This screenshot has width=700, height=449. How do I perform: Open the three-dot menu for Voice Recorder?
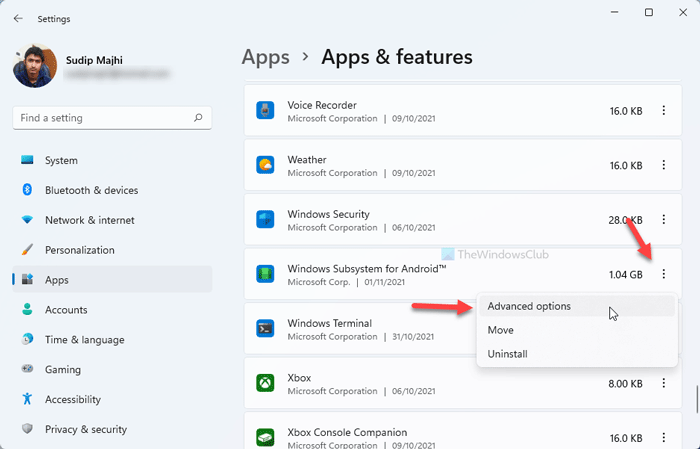664,110
